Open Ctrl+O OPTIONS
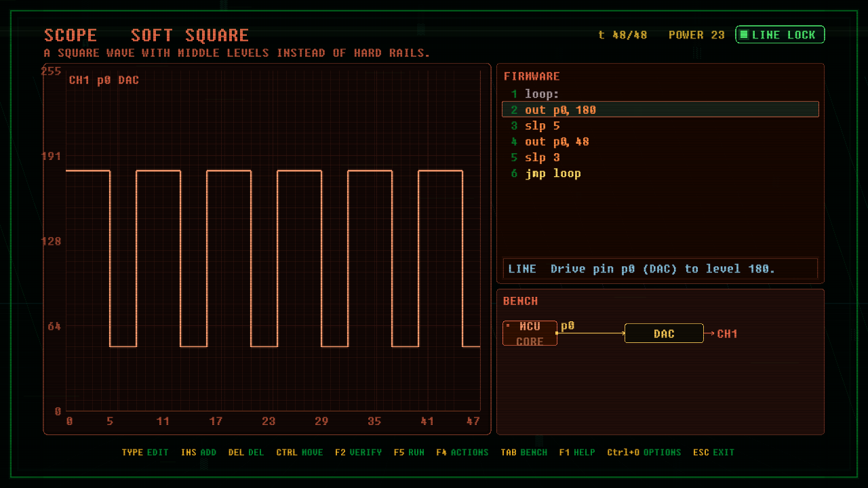 [x=644, y=452]
